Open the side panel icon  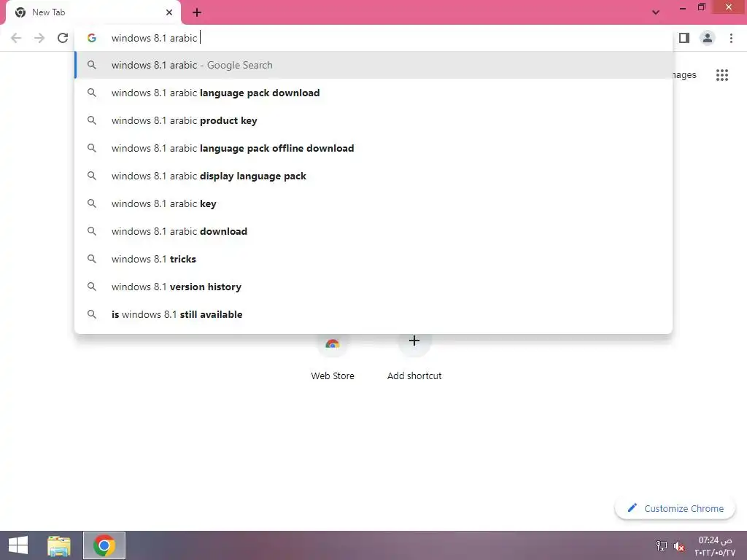pyautogui.click(x=684, y=38)
